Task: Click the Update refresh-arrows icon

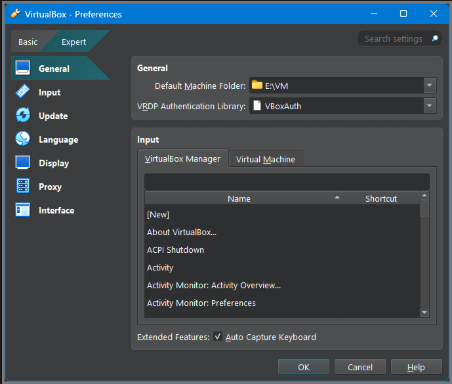Action: [x=23, y=115]
